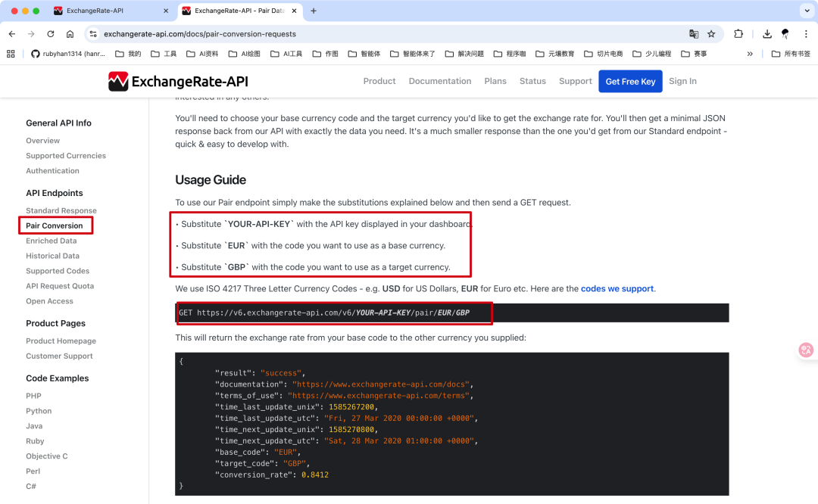
Task: Open the Plans nav item
Action: coord(495,81)
